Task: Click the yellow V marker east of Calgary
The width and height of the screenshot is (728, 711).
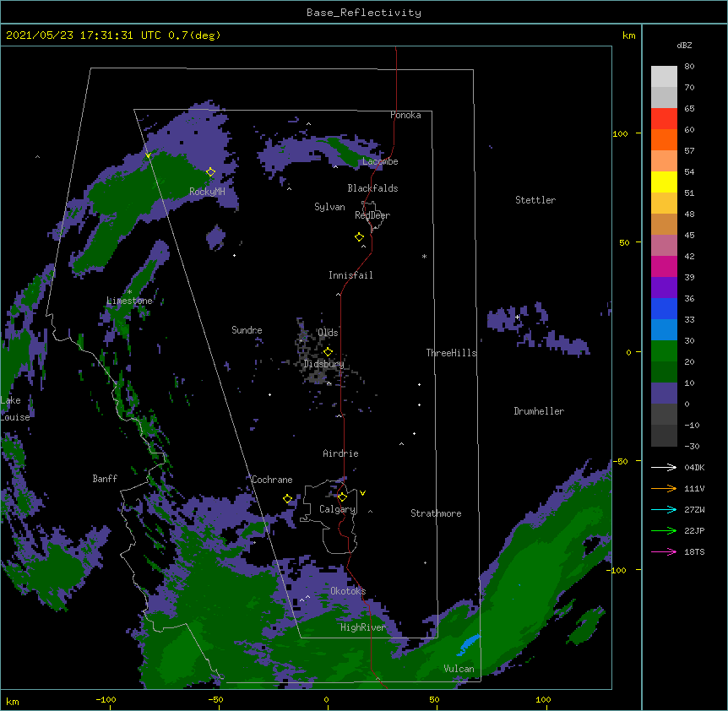Action: [362, 493]
